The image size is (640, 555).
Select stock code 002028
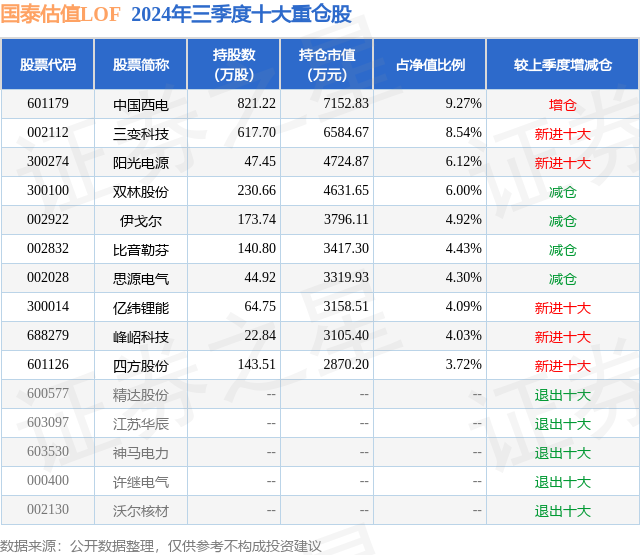point(48,277)
